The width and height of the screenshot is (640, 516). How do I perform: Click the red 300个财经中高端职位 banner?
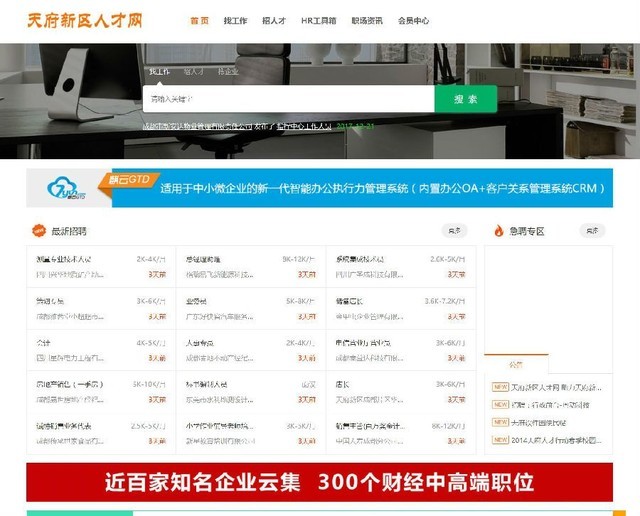[319, 482]
